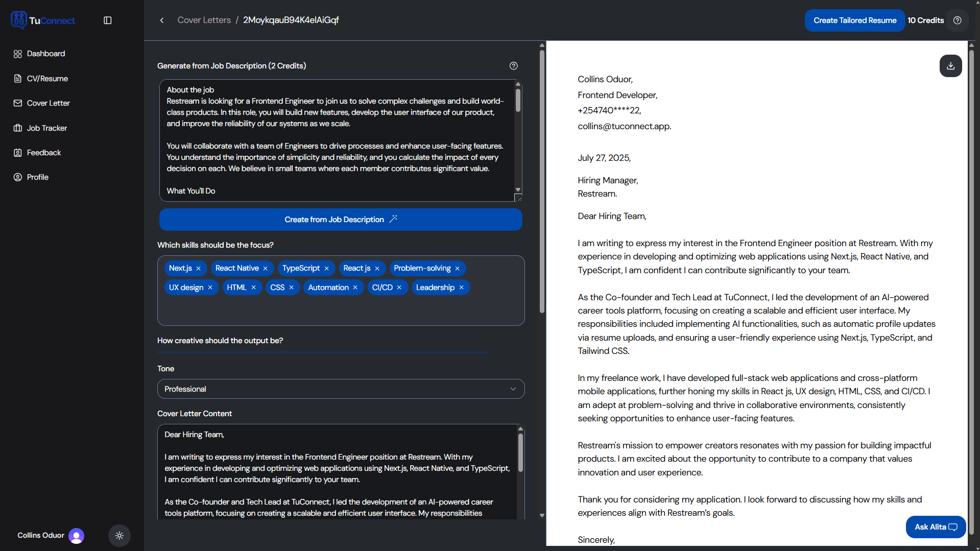Open the CV/Resume section from sidebar
Image resolution: width=980 pixels, height=551 pixels.
[46, 78]
